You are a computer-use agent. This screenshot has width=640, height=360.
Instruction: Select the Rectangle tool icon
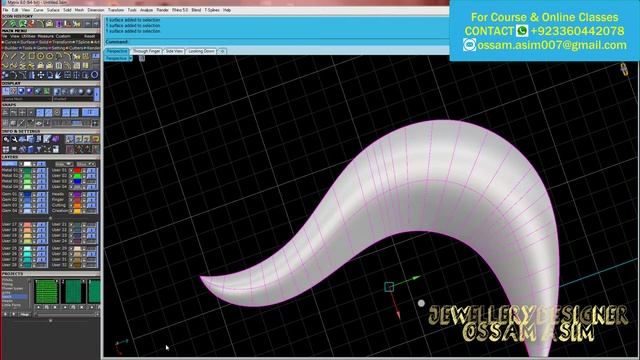click(x=31, y=56)
